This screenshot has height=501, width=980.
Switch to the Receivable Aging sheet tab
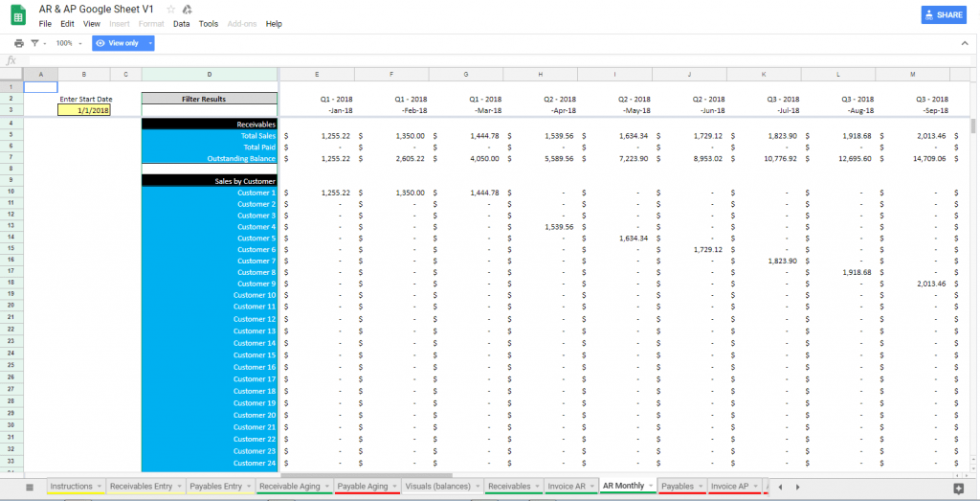pyautogui.click(x=289, y=486)
